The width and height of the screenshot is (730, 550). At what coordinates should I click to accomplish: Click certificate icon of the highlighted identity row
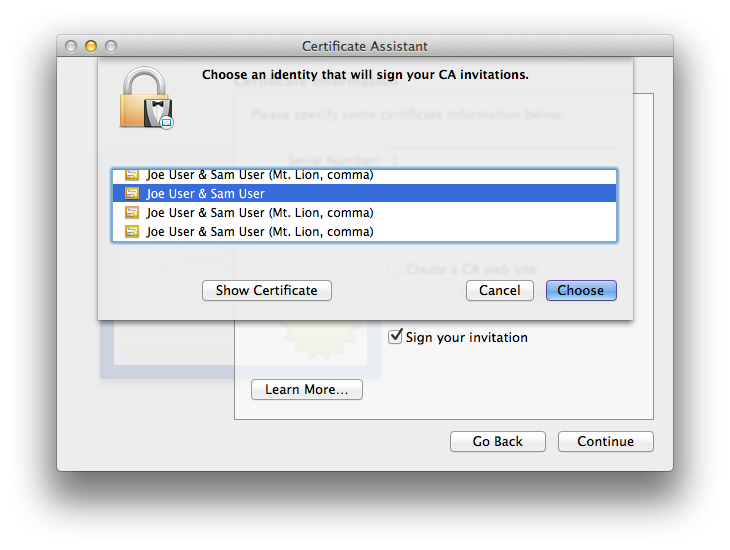click(132, 194)
